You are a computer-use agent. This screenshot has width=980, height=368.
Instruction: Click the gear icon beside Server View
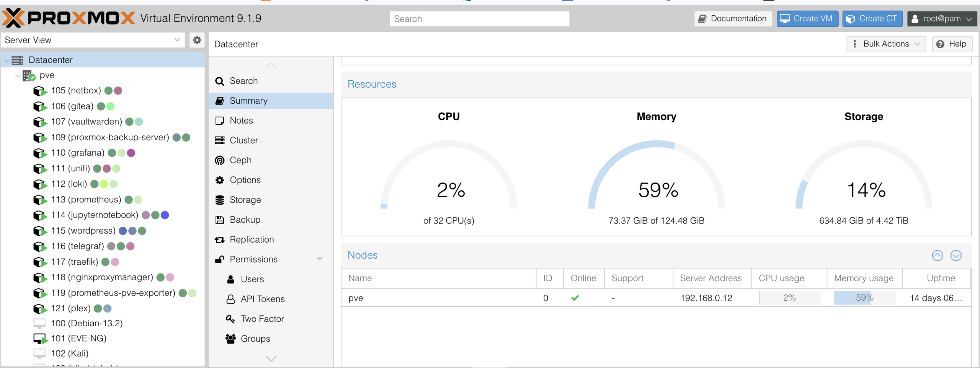197,40
